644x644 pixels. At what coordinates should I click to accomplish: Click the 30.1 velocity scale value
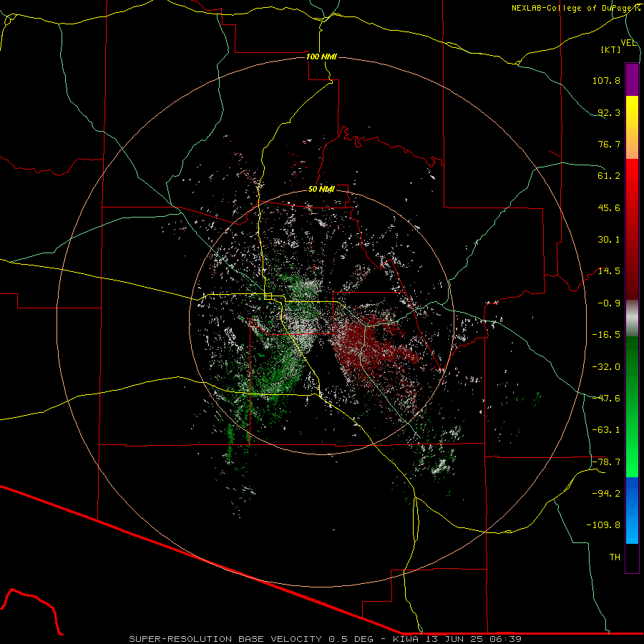click(x=609, y=240)
